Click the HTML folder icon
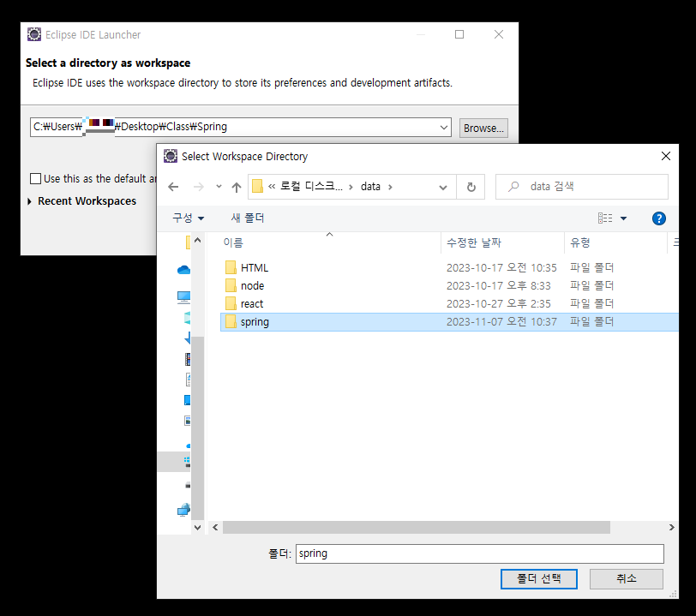Image resolution: width=696 pixels, height=616 pixels. click(x=231, y=267)
